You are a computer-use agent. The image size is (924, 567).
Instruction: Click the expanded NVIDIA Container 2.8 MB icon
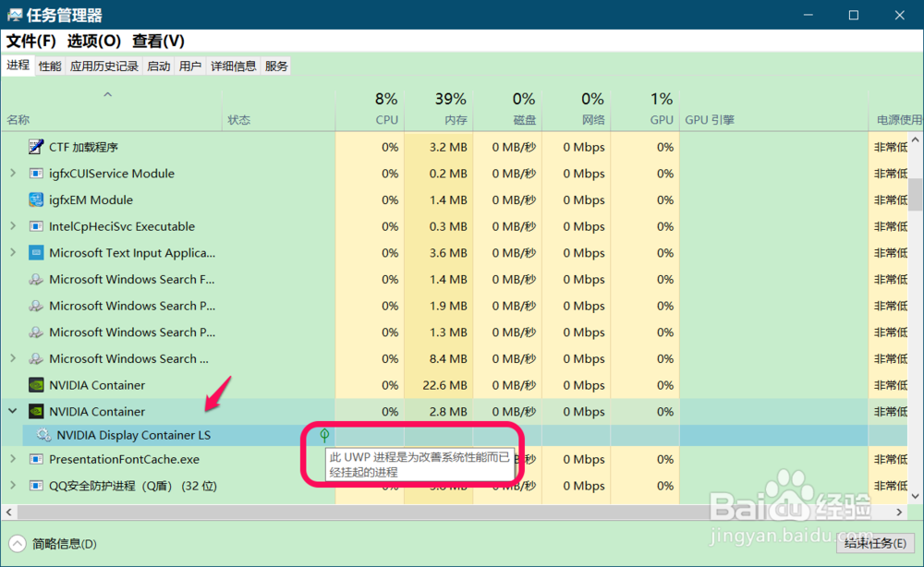click(x=36, y=412)
